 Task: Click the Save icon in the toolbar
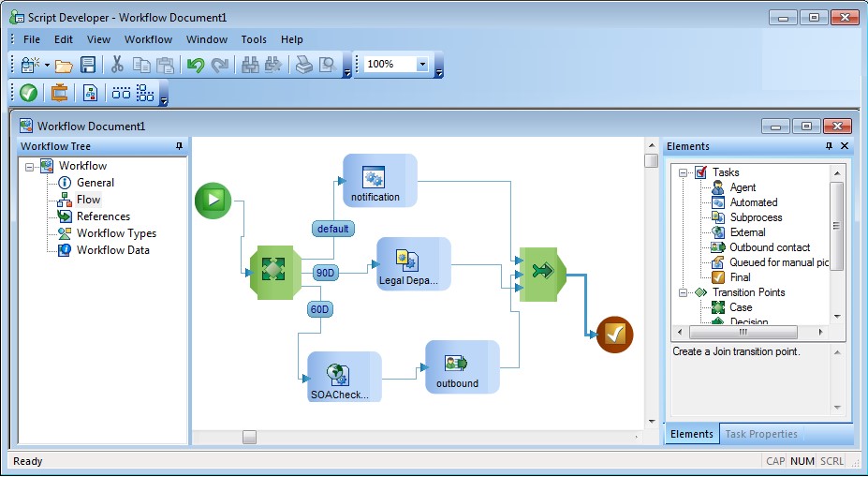tap(88, 65)
